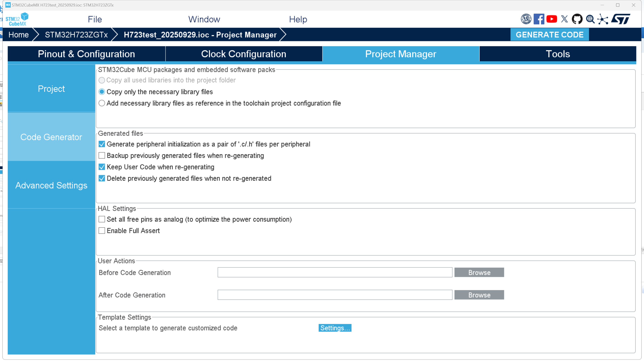This screenshot has height=362, width=644.
Task: Open the File menu
Action: 95,19
